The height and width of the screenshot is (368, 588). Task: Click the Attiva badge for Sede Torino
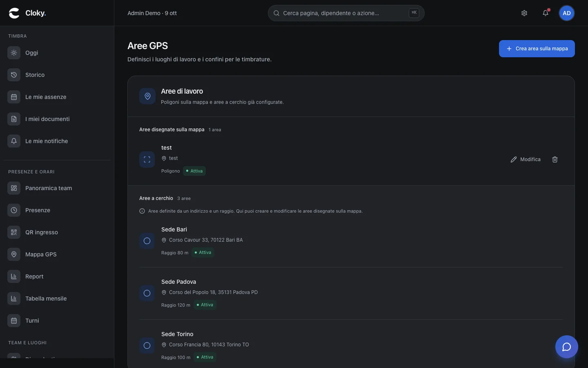(x=205, y=357)
